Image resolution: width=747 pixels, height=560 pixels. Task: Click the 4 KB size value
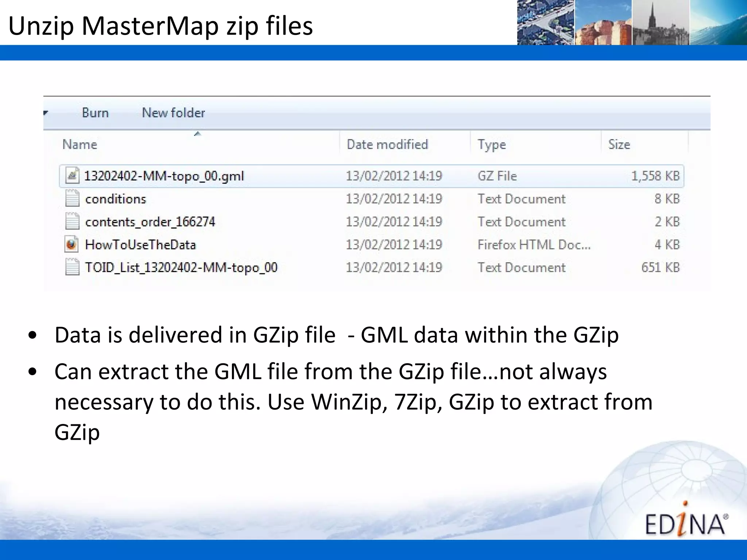coord(667,245)
